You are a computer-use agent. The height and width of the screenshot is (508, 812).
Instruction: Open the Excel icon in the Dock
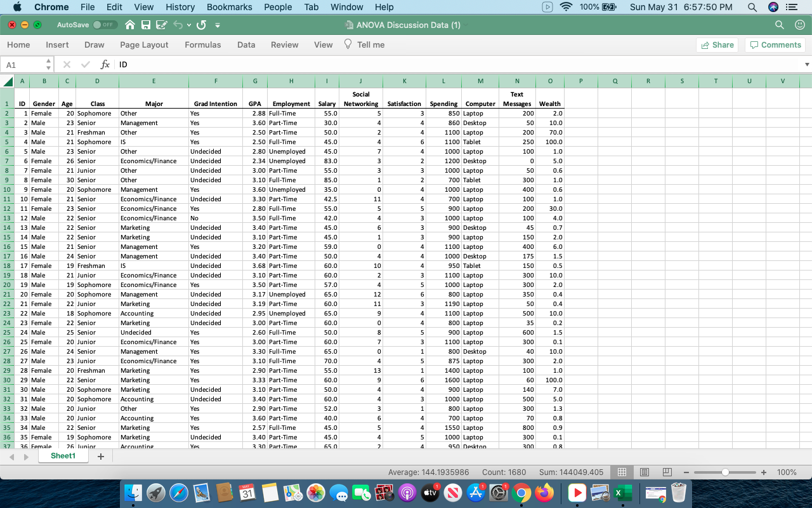(x=622, y=492)
